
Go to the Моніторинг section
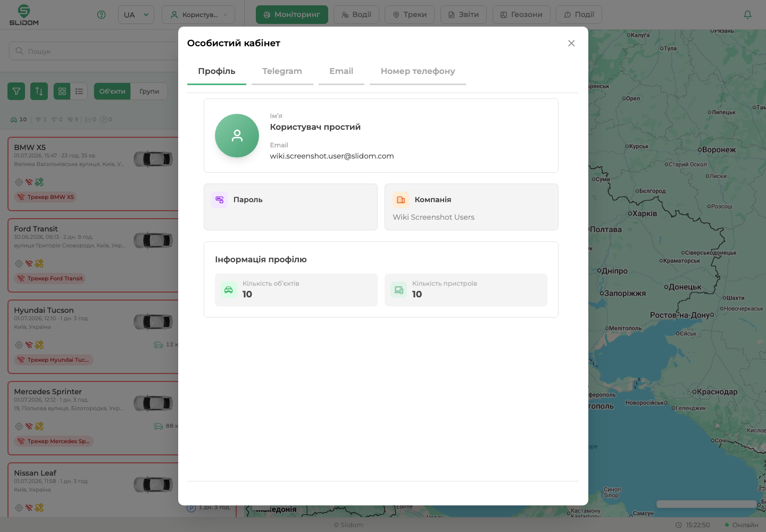point(292,15)
